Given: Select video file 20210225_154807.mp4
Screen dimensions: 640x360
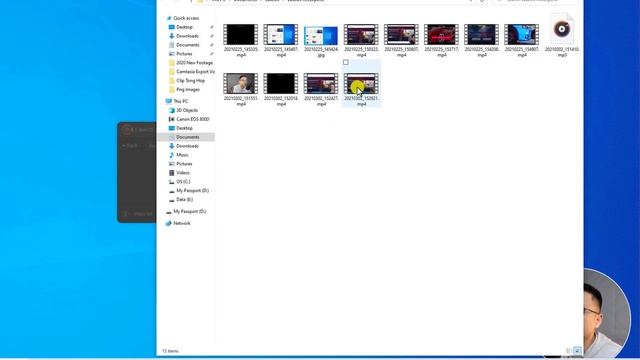Looking at the screenshot, I should [x=522, y=40].
